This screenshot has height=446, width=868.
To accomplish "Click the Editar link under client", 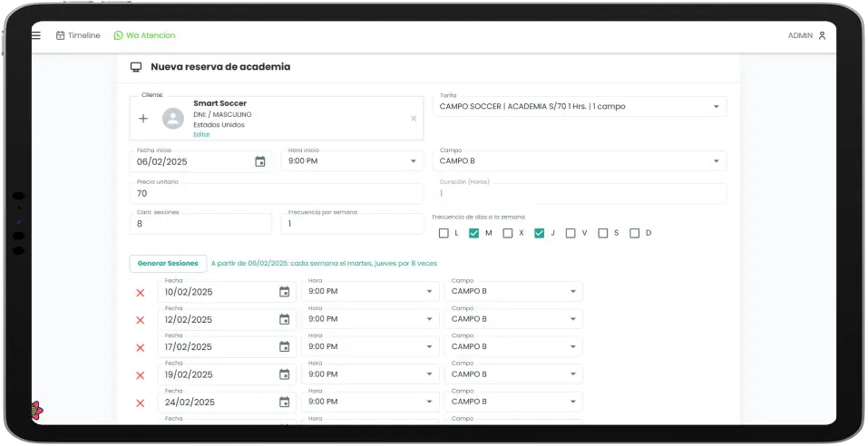I will 201,134.
